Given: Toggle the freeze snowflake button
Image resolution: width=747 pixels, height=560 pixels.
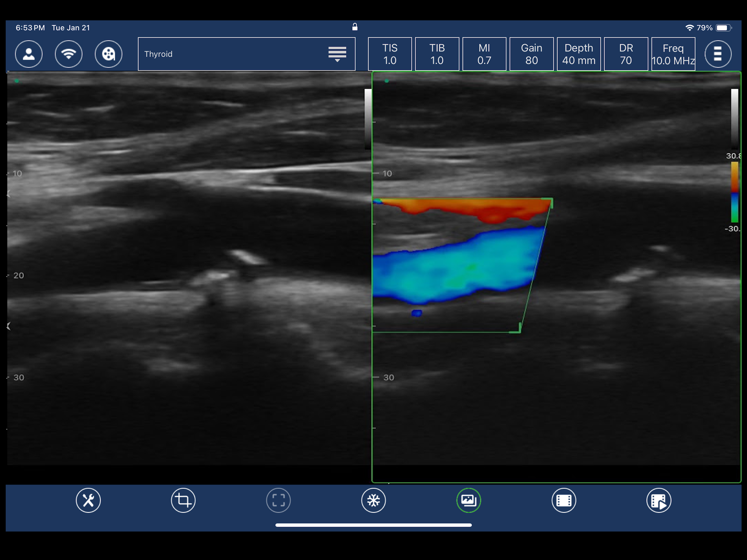Looking at the screenshot, I should point(373,500).
